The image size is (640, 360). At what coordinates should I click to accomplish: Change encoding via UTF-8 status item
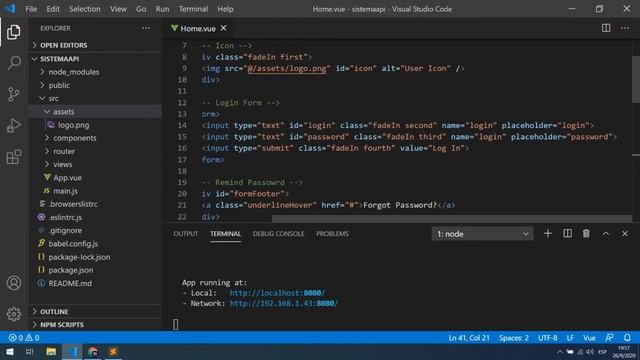point(547,338)
